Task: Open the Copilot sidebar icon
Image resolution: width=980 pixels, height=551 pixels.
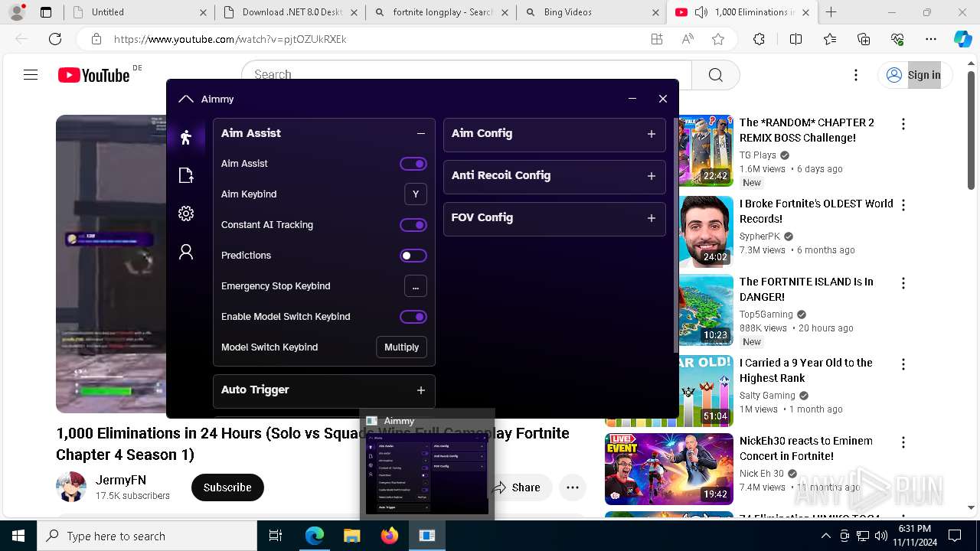Action: 962,39
